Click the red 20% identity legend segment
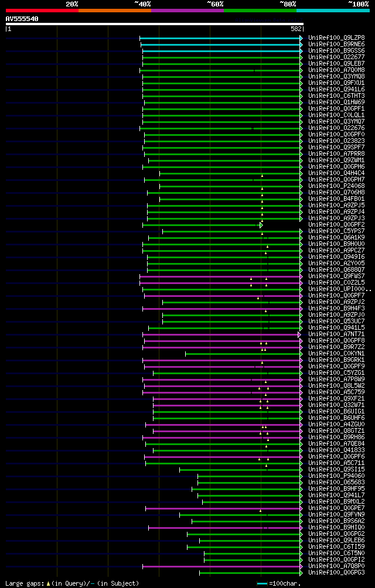 pyautogui.click(x=42, y=11)
